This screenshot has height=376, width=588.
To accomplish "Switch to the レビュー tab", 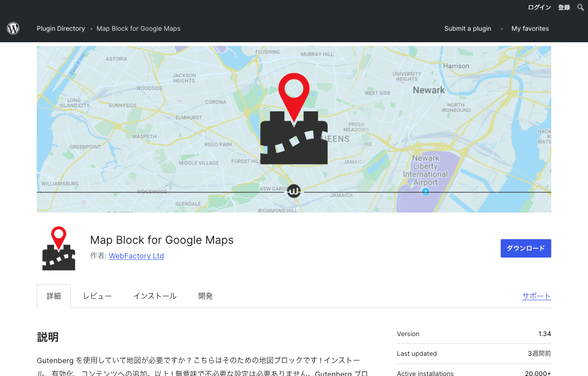I will 97,296.
